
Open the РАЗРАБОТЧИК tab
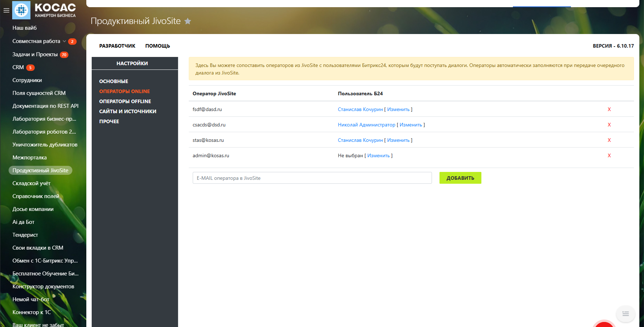[x=117, y=46]
